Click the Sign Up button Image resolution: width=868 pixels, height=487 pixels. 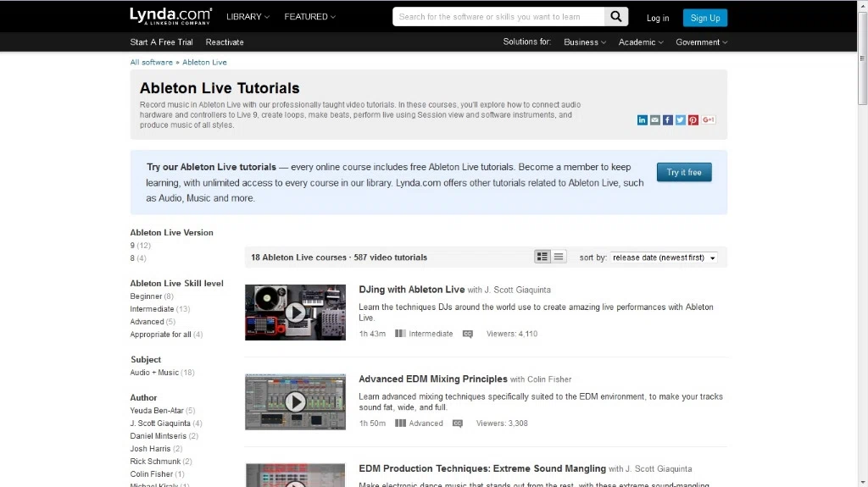[704, 18]
